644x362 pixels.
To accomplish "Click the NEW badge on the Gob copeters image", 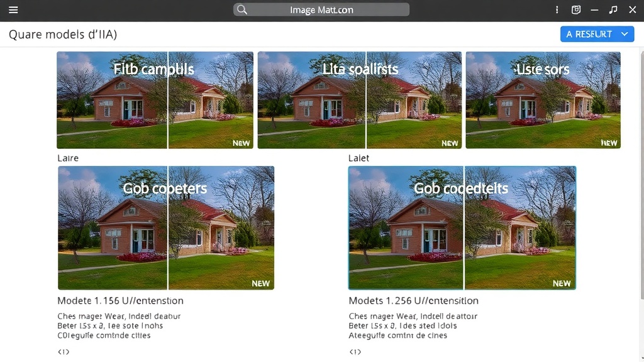I will (260, 283).
